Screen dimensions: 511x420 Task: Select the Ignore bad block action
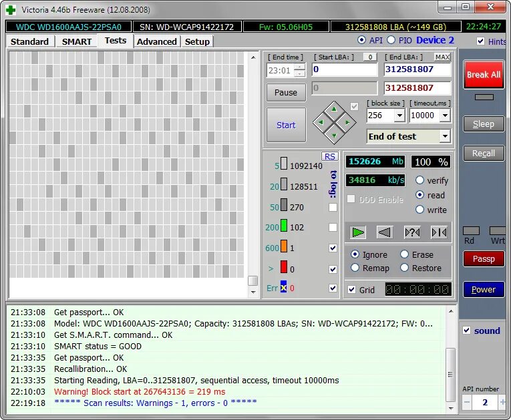click(x=355, y=254)
